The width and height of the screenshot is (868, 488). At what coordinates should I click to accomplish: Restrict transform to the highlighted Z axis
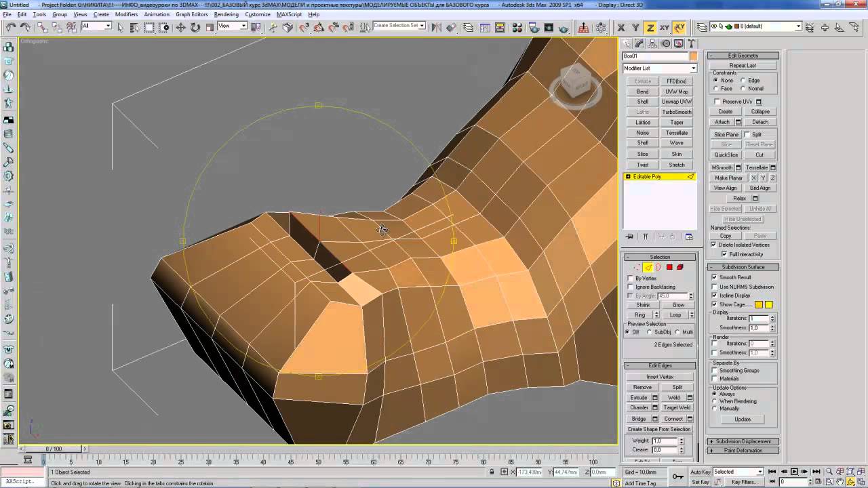[x=650, y=27]
